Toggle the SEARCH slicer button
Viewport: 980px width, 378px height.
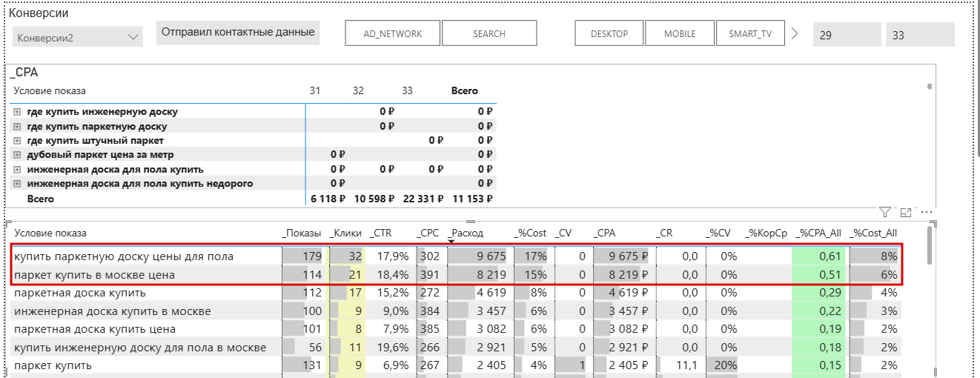point(489,33)
